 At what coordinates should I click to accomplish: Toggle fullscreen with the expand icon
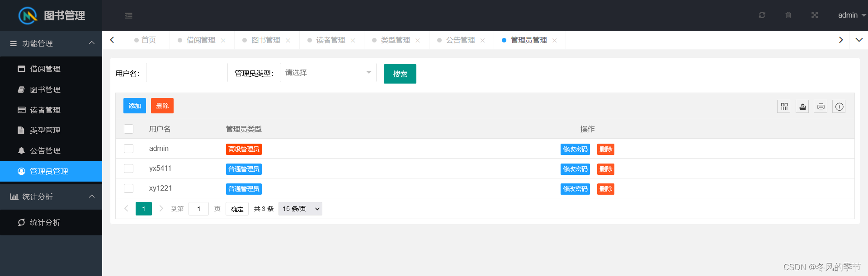[814, 15]
